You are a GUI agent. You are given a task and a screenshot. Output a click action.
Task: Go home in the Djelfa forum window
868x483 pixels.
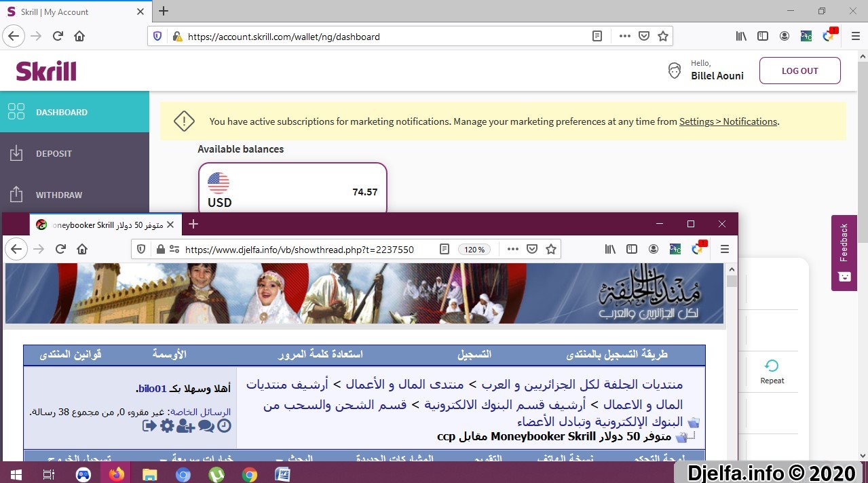click(82, 249)
